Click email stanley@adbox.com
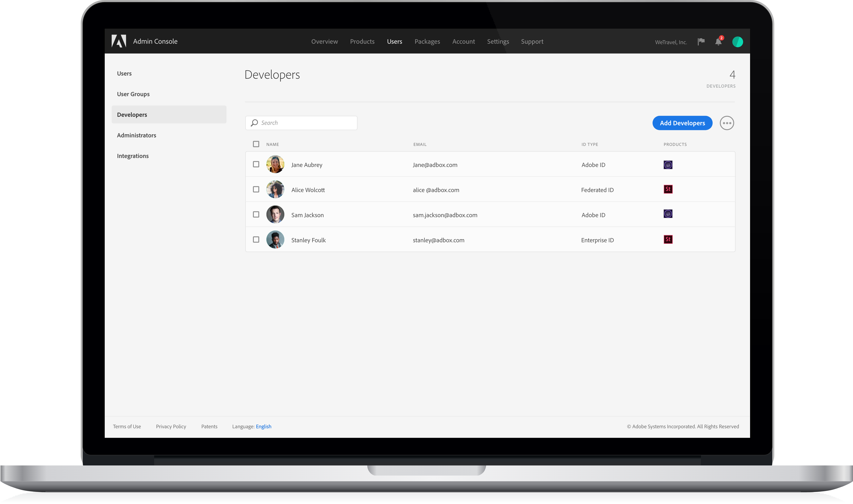 pos(438,240)
